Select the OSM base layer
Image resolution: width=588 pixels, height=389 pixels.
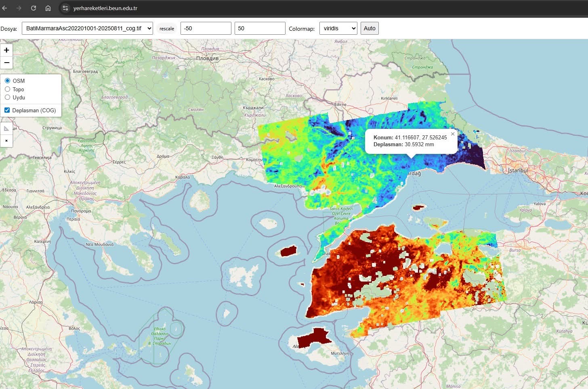8,81
